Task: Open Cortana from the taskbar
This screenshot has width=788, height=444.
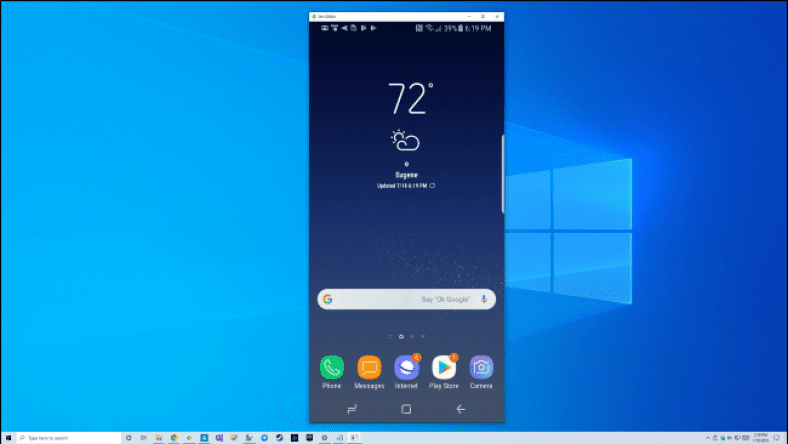Action: 129,438
